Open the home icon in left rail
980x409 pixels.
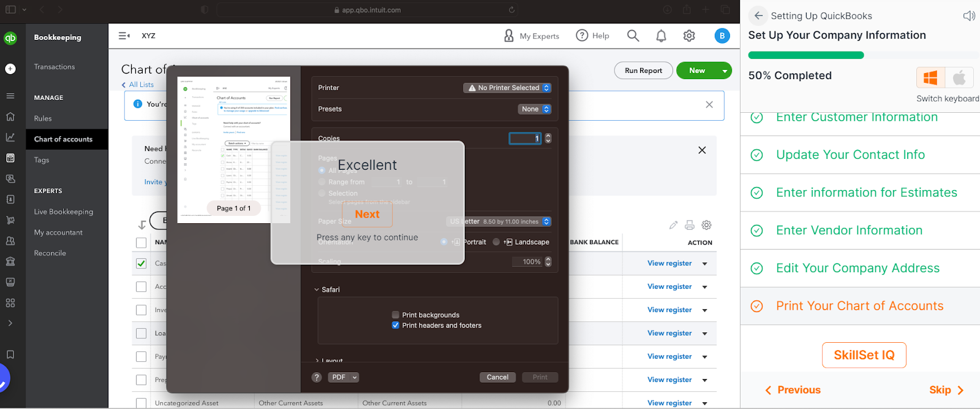click(x=10, y=117)
